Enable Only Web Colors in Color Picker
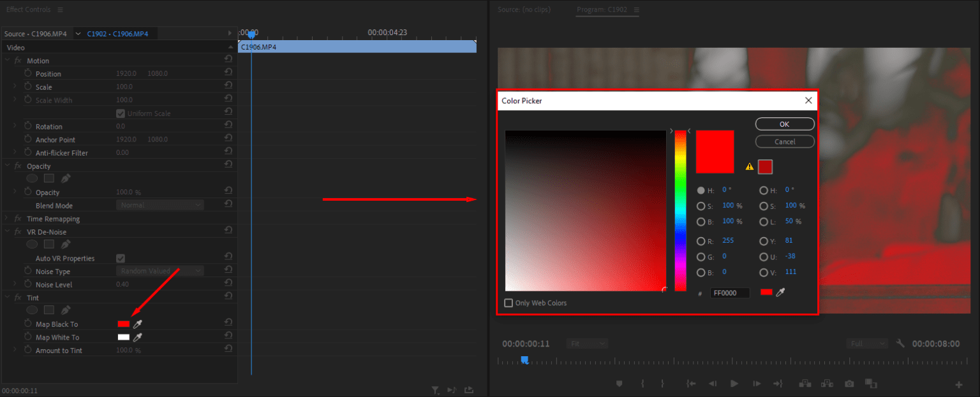This screenshot has width=980, height=397. [509, 303]
